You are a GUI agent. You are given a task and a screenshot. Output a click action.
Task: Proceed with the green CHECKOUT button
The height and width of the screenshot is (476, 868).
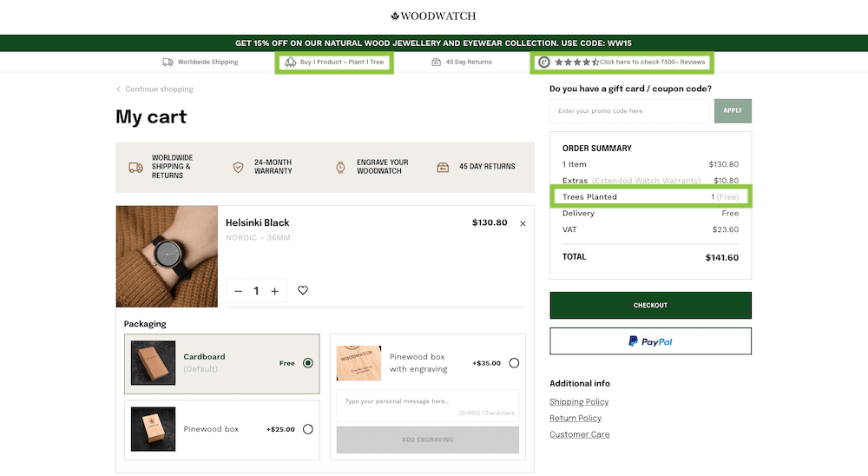tap(650, 306)
